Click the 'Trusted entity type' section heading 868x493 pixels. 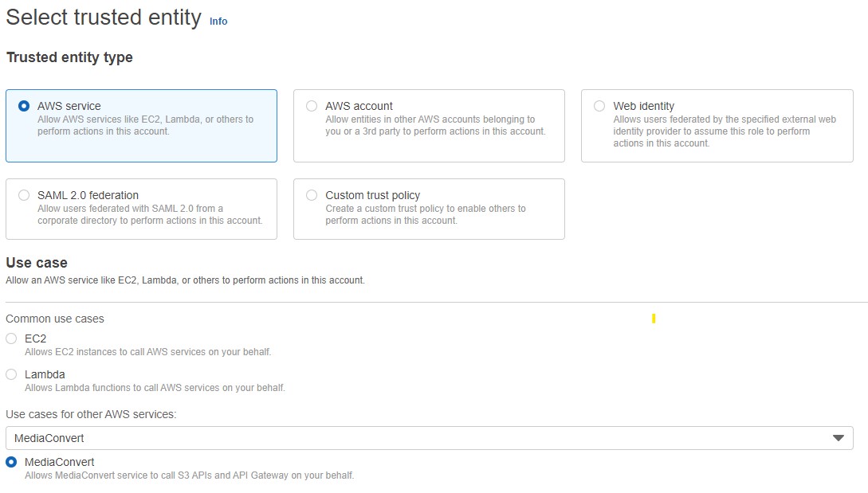tap(69, 57)
